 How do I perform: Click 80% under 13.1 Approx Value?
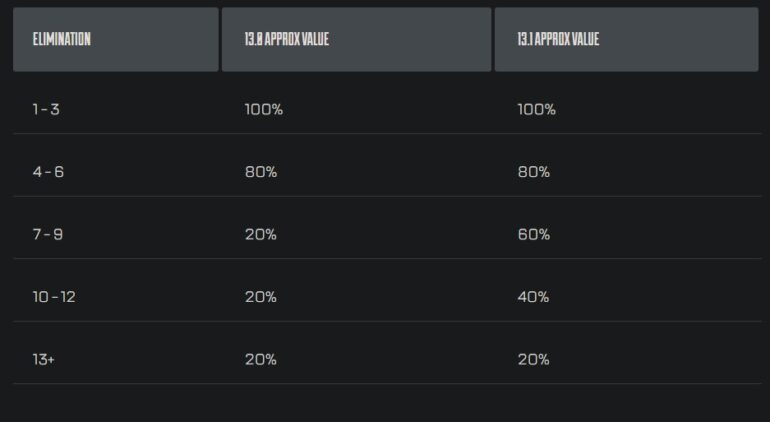click(534, 172)
